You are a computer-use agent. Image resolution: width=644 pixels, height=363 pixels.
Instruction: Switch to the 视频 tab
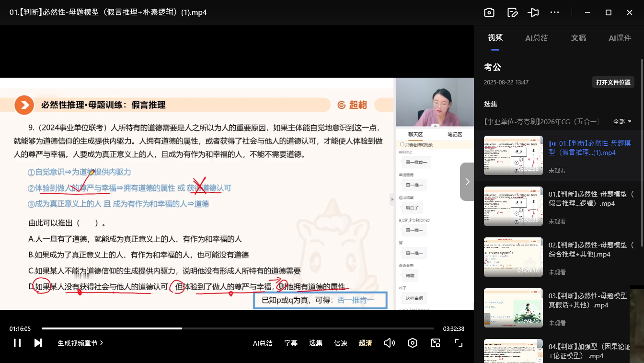[x=495, y=38]
